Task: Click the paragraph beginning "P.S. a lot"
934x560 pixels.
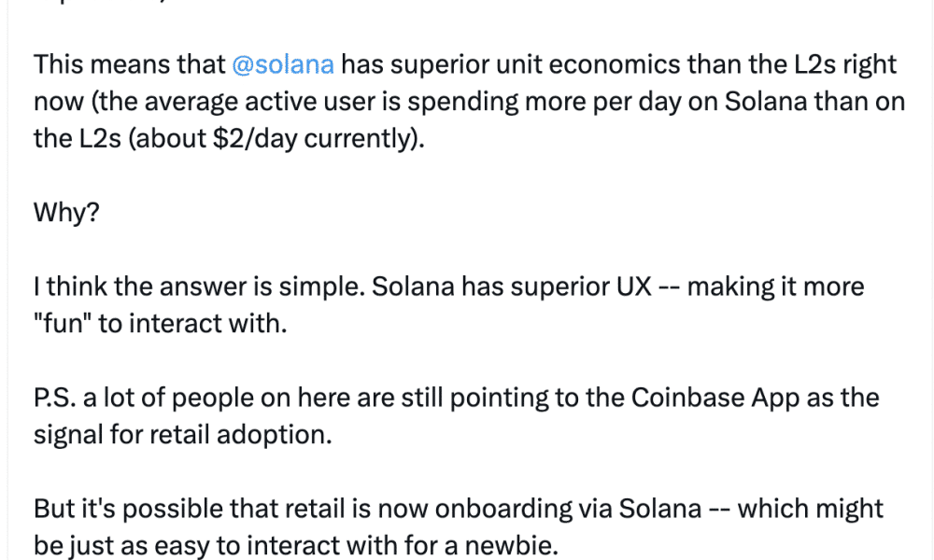Action: click(457, 416)
